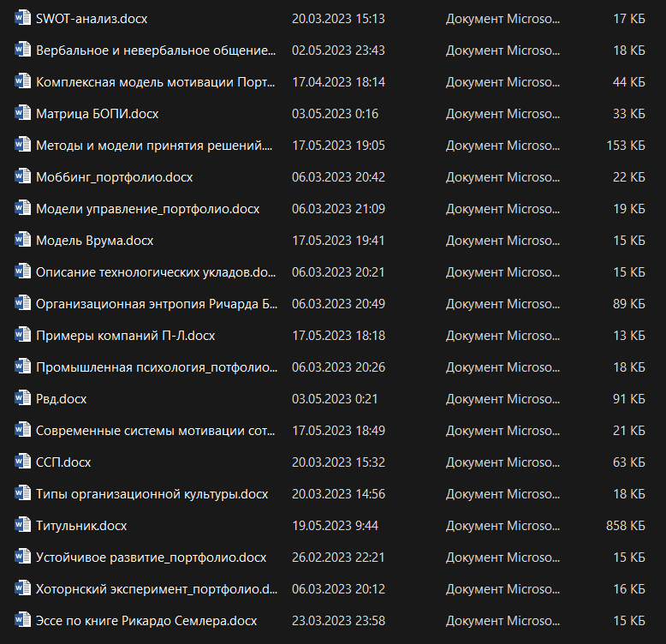Select Промышленная психология file name

[x=156, y=367]
